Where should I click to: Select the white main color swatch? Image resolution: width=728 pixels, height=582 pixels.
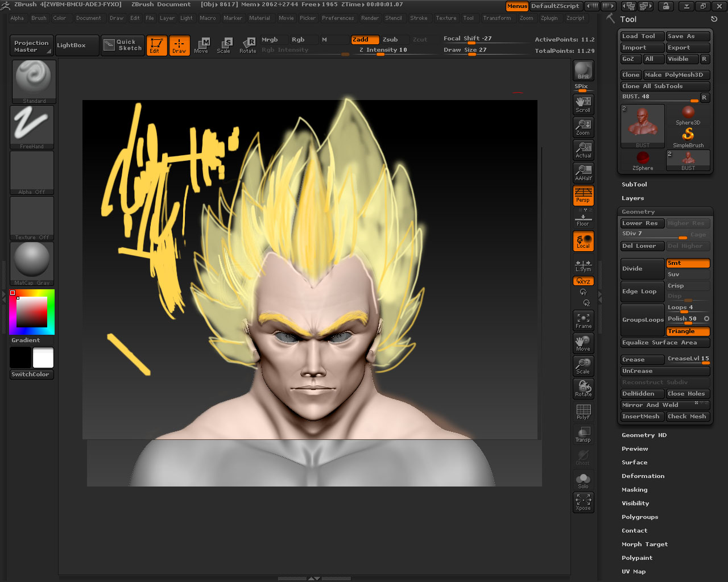(x=43, y=358)
